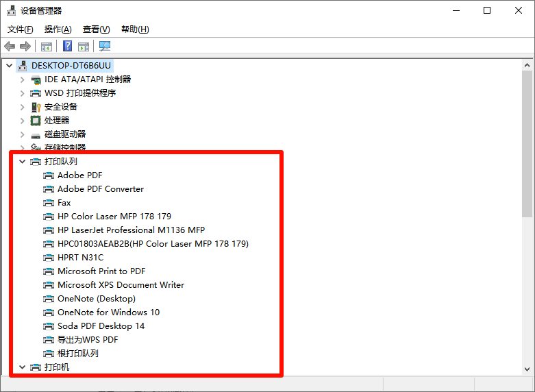The image size is (535, 392).
Task: Click the HPRT N31C printer icon
Action: pos(49,258)
